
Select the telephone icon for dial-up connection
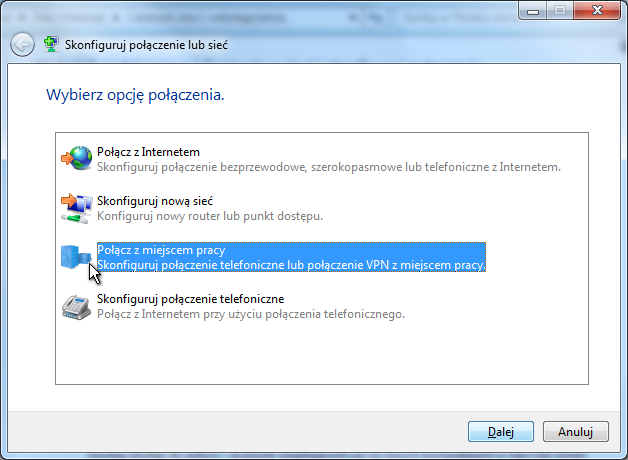[x=76, y=306]
